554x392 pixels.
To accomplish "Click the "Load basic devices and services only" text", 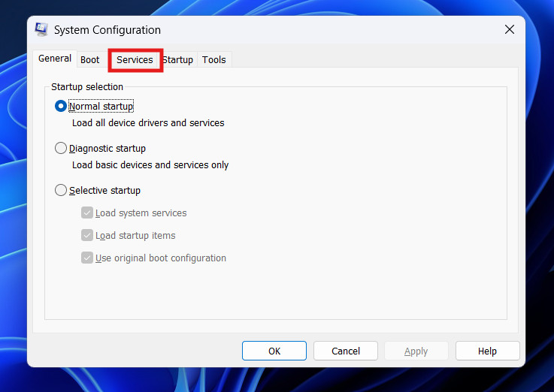I will tap(150, 165).
